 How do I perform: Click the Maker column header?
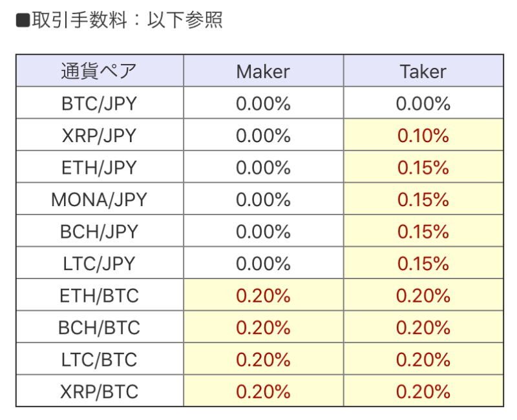(263, 71)
